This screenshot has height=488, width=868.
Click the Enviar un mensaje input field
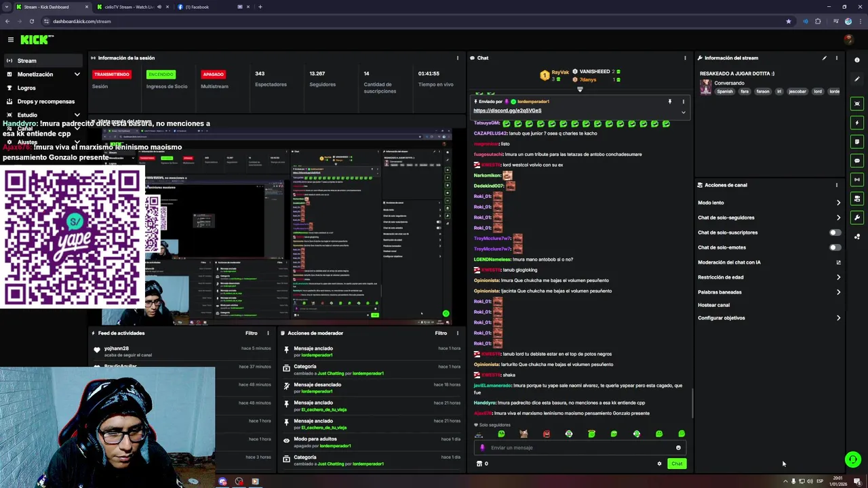(580, 447)
